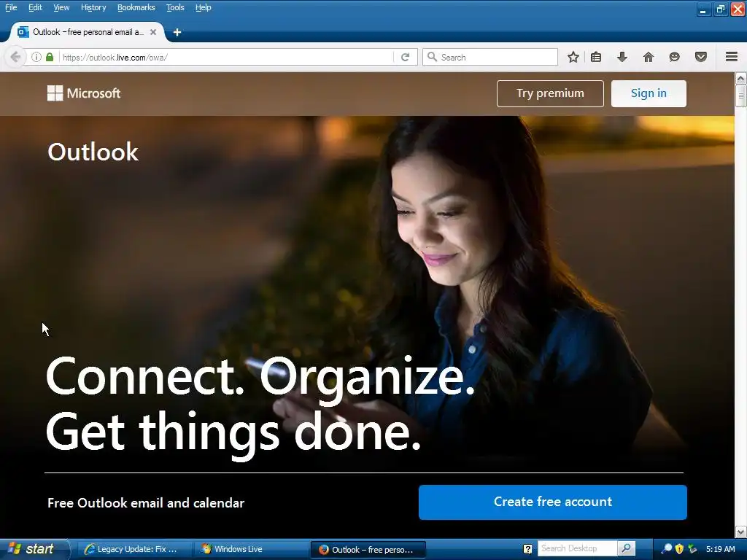Click the Search Desktop input field
This screenshot has width=747, height=560.
[578, 548]
